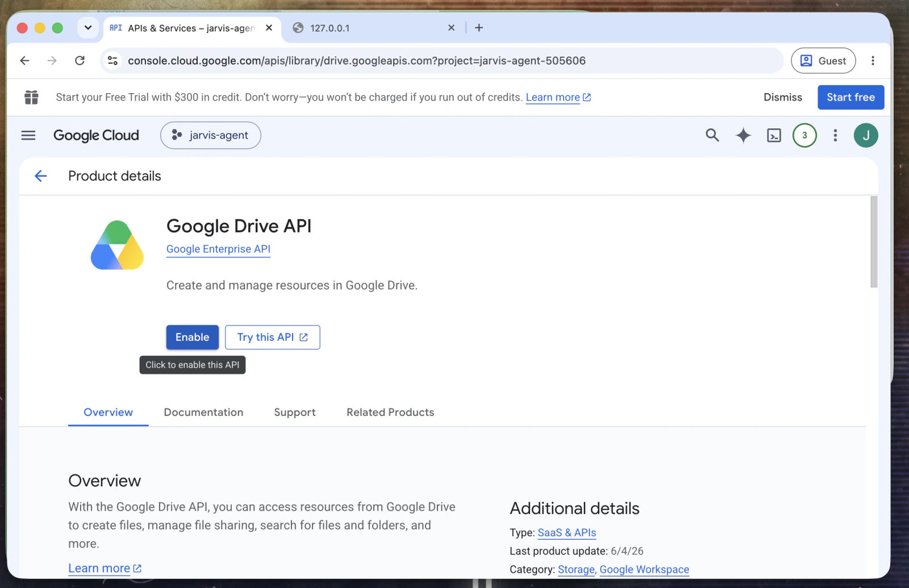This screenshot has height=588, width=909.
Task: Close the APIs & Services tab
Action: pos(269,28)
